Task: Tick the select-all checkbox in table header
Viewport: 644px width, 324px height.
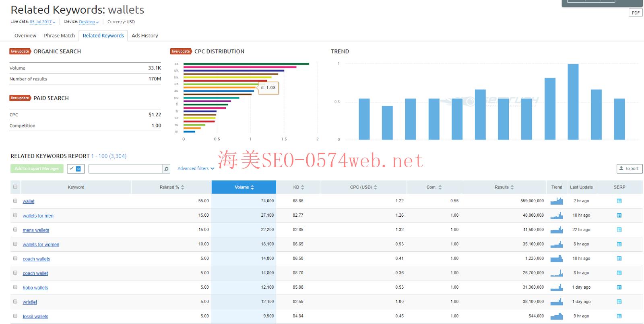Action: click(15, 187)
